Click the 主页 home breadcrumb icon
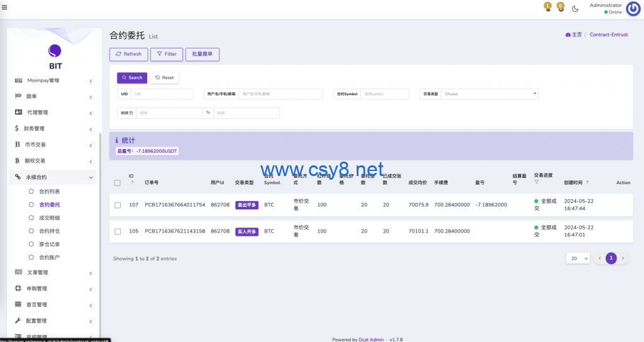644x342 pixels. pos(568,35)
